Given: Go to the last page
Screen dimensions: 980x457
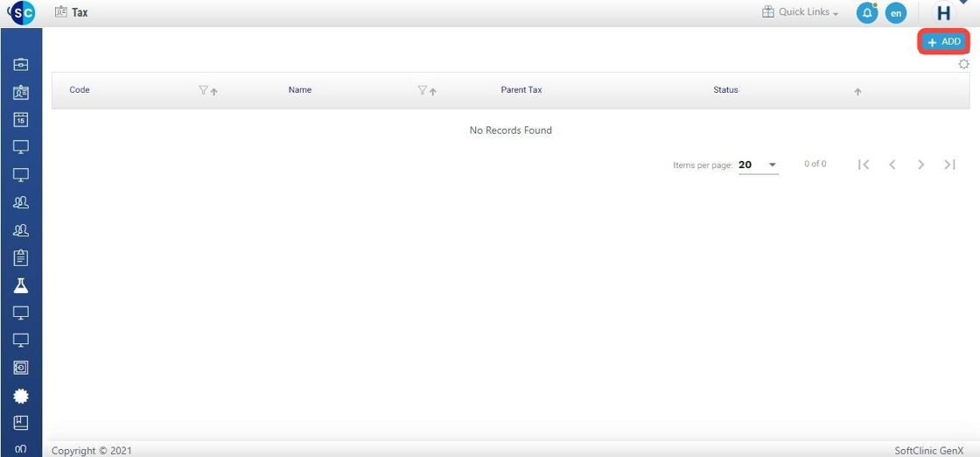Looking at the screenshot, I should pos(949,165).
